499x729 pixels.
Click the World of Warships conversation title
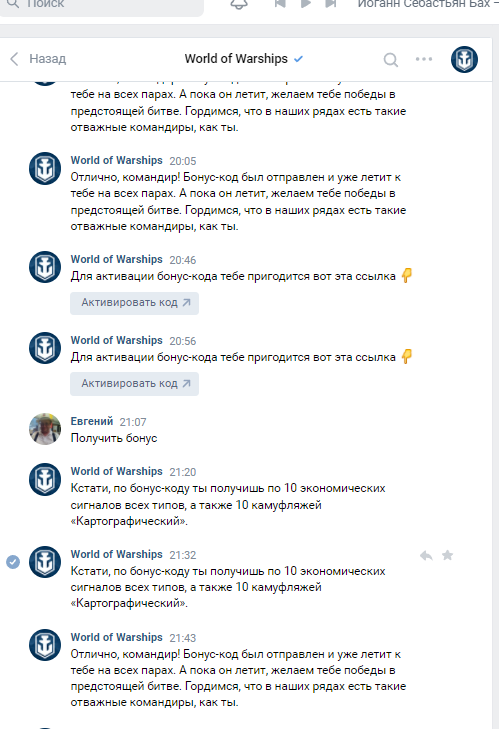coord(236,59)
